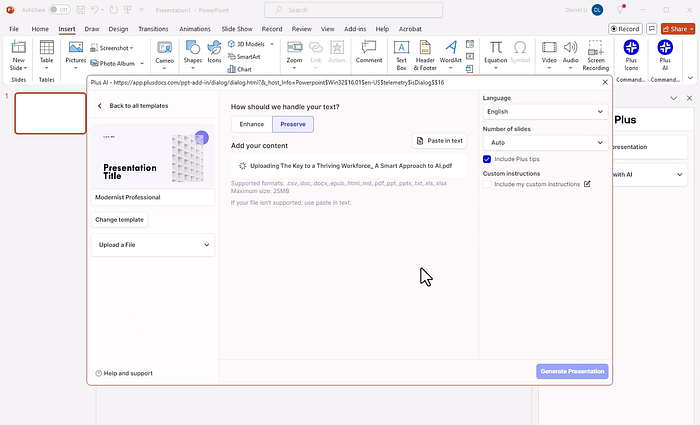Viewport: 700px width, 425px height.
Task: Open the Acrobat tab
Action: (410, 29)
